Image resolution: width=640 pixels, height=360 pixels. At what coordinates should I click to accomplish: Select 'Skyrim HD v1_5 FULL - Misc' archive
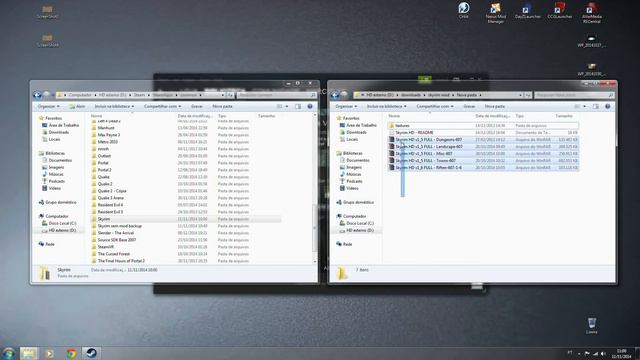[483, 153]
